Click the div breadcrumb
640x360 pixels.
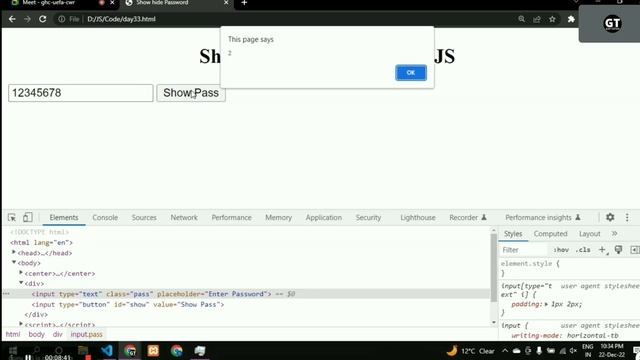point(58,334)
